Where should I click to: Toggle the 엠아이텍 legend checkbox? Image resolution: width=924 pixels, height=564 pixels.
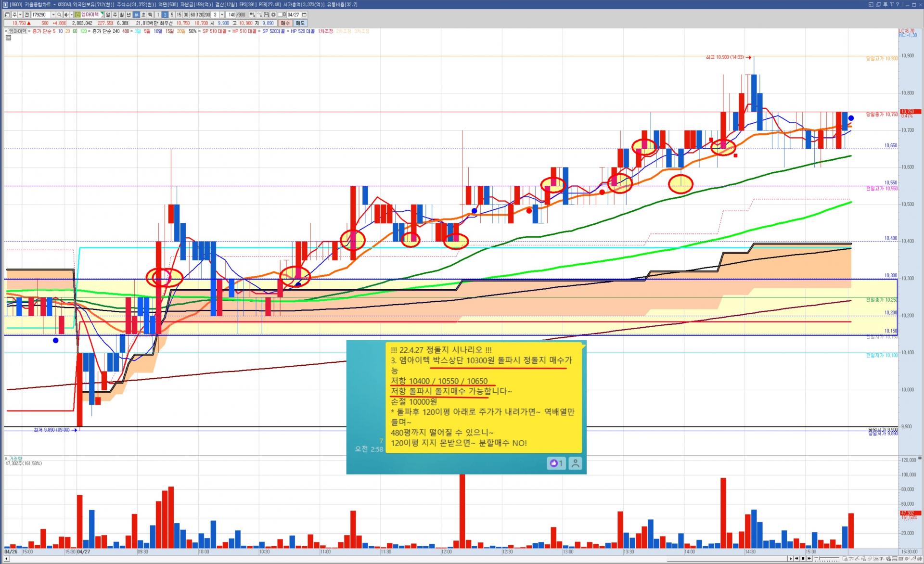pos(6,31)
